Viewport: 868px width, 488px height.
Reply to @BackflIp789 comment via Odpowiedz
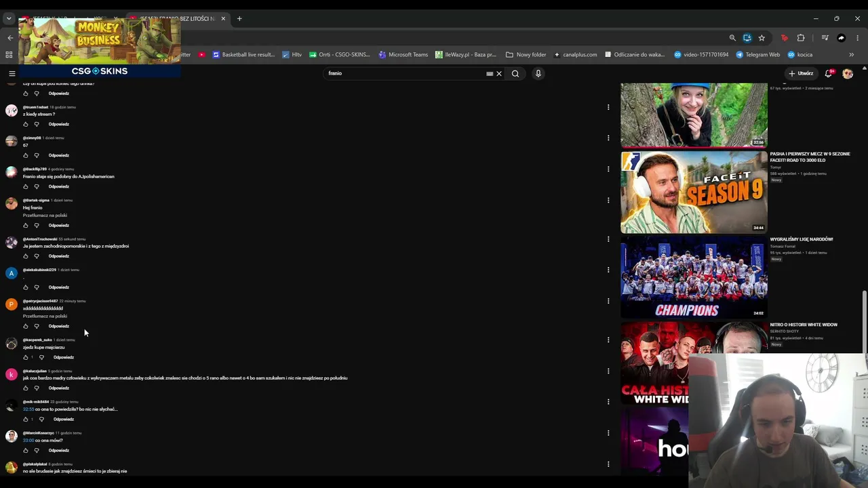(x=59, y=186)
